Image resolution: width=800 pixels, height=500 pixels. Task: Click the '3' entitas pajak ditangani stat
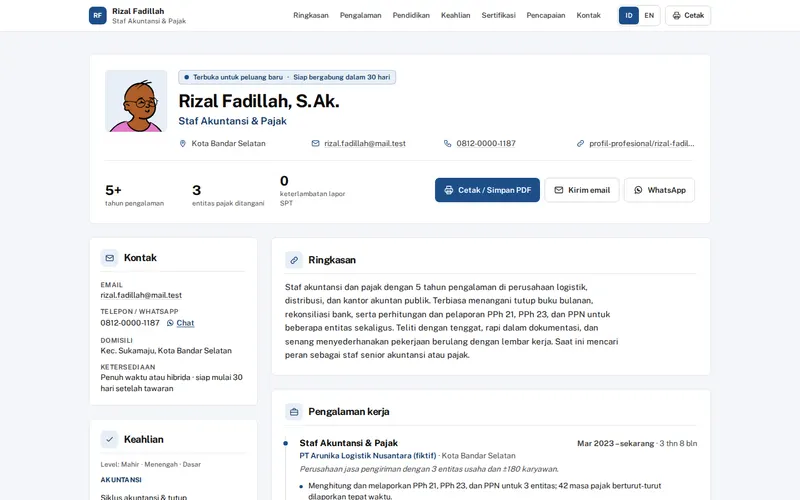196,190
